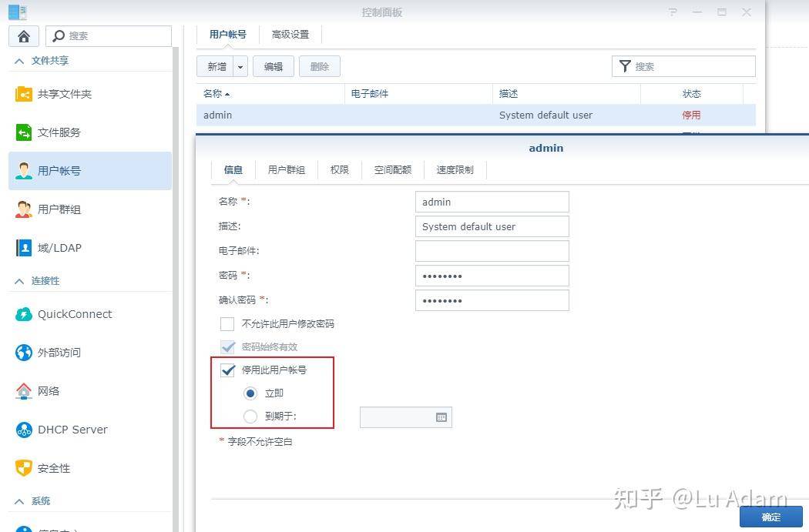Screen dimensions: 809x532
Task: Click the 编辑 button
Action: coord(274,66)
